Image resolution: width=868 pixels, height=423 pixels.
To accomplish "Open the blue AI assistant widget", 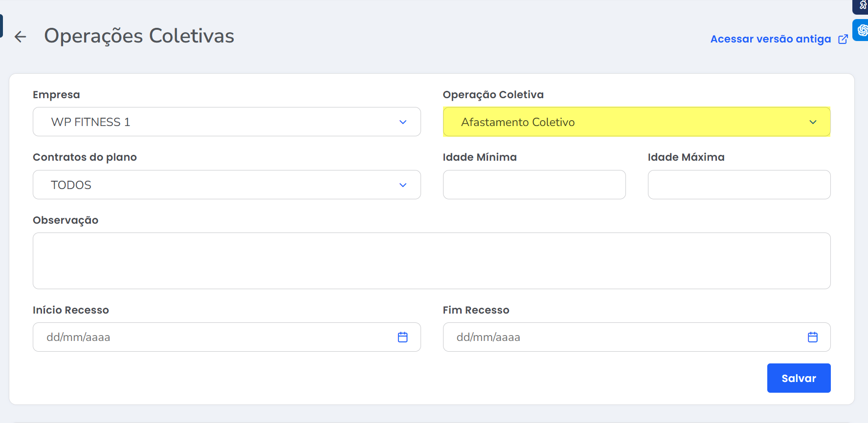I will [x=861, y=30].
